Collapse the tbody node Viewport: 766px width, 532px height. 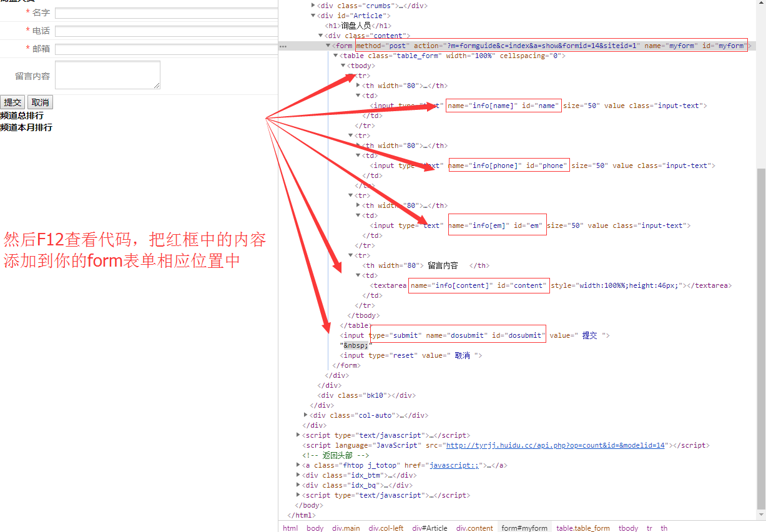[x=343, y=66]
